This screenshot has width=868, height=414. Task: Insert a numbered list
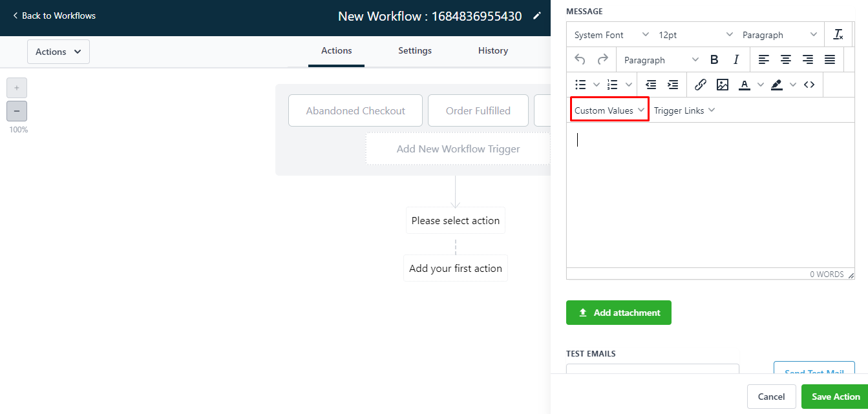click(613, 85)
